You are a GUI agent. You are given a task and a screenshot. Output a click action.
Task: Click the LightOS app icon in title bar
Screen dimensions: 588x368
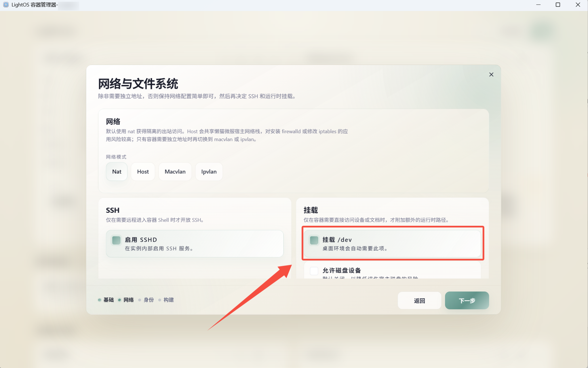[6, 5]
